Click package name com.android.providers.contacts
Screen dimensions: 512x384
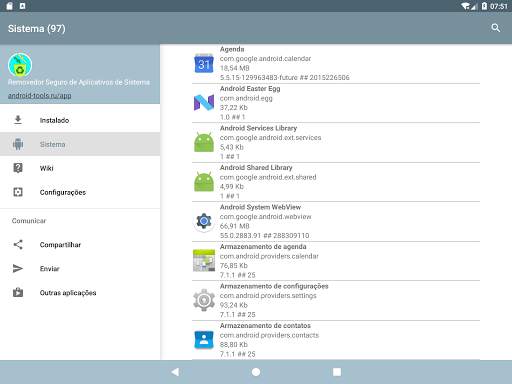point(269,335)
